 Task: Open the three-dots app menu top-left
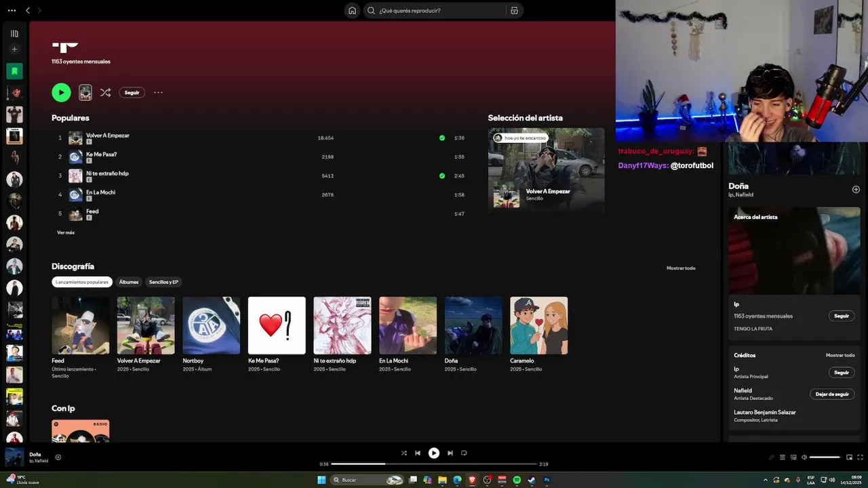[x=12, y=10]
